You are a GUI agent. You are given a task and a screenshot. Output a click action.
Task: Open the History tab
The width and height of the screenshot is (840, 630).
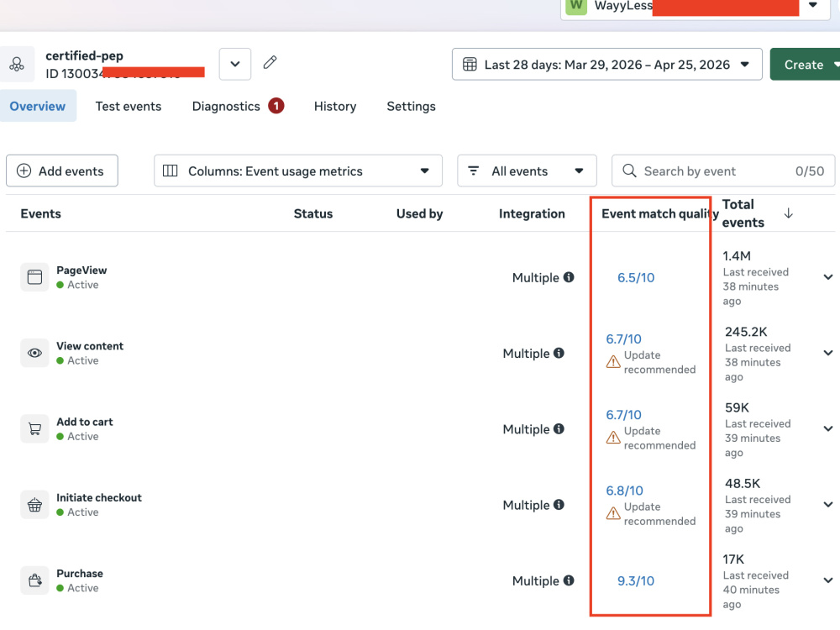[335, 106]
